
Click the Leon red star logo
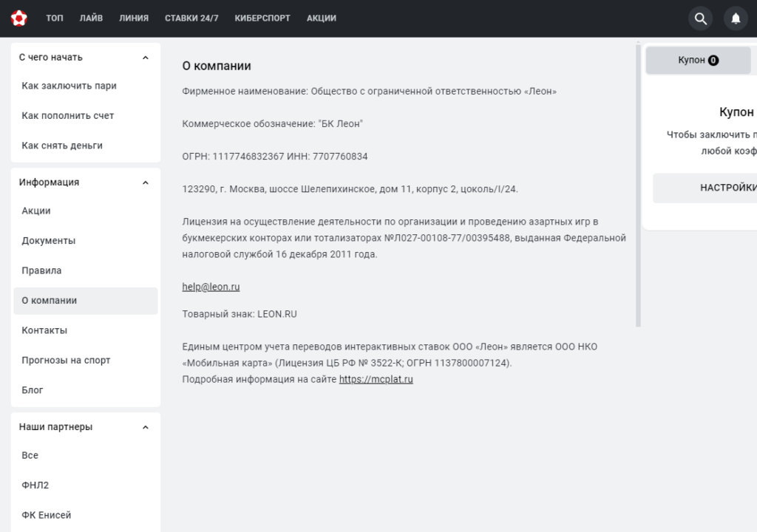point(18,18)
